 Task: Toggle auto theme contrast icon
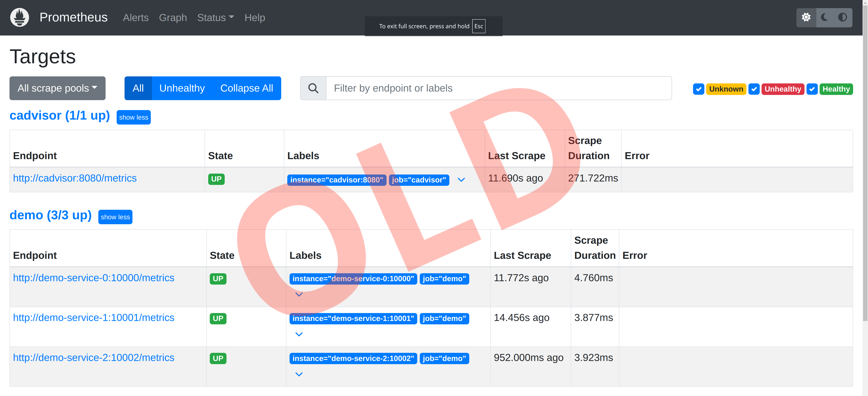pyautogui.click(x=843, y=18)
